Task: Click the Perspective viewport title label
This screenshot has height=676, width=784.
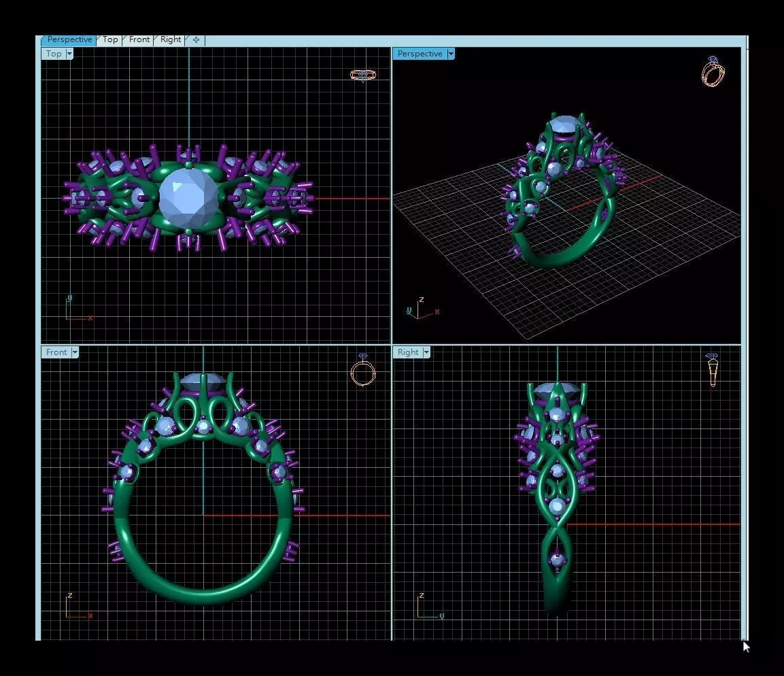Action: 420,54
